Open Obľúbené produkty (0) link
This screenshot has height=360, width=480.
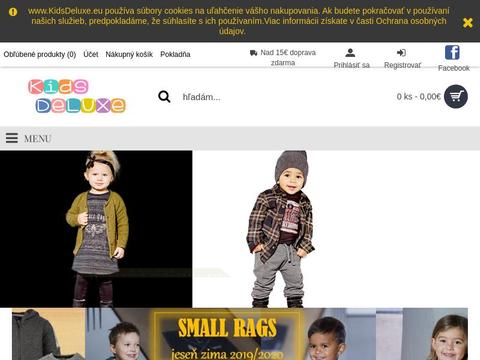(40, 54)
